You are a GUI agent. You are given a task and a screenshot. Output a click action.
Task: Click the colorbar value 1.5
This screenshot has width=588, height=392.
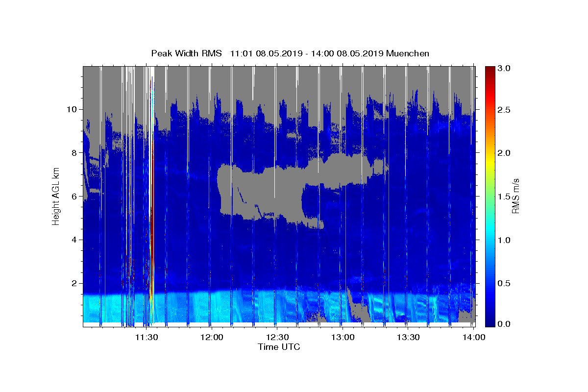(x=505, y=196)
